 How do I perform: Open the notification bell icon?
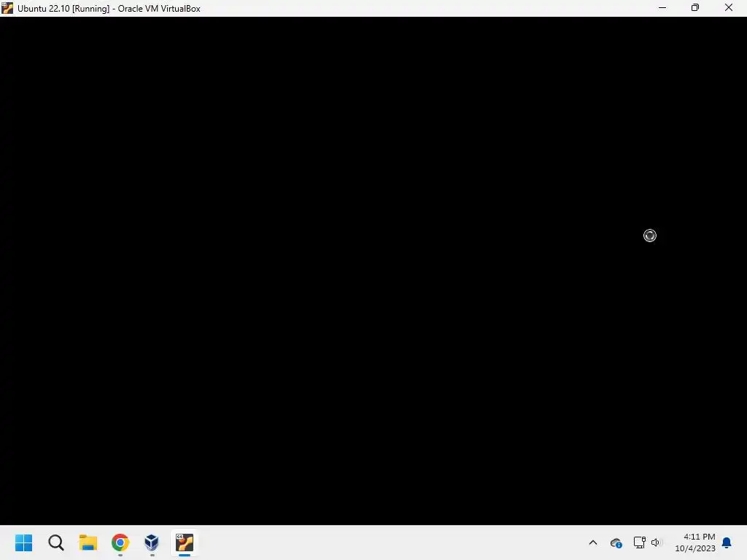pos(727,542)
